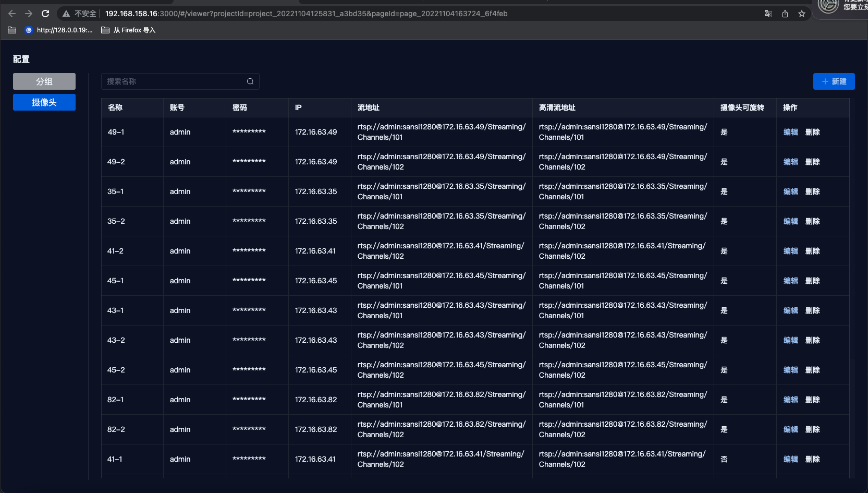Viewport: 868px width, 493px height.
Task: Delete the 49-2 camera entry
Action: 813,162
